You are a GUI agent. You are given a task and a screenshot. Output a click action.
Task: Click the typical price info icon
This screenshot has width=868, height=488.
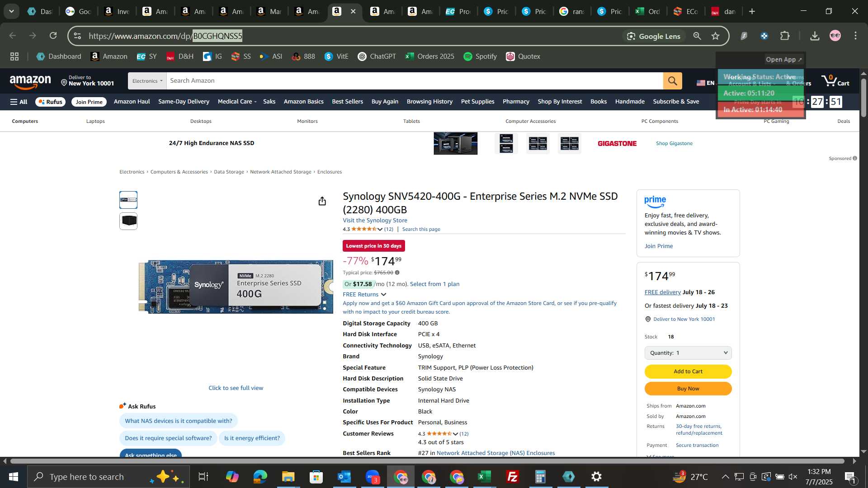coord(397,273)
